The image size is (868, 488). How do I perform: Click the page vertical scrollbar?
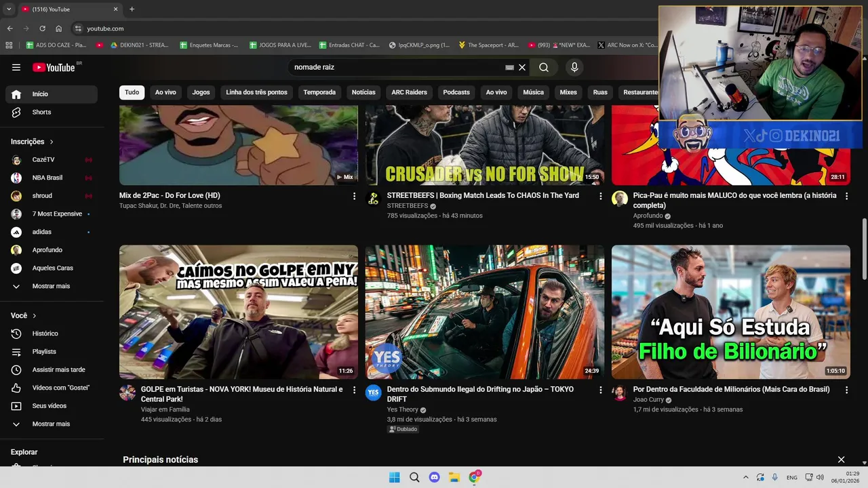pos(864,249)
